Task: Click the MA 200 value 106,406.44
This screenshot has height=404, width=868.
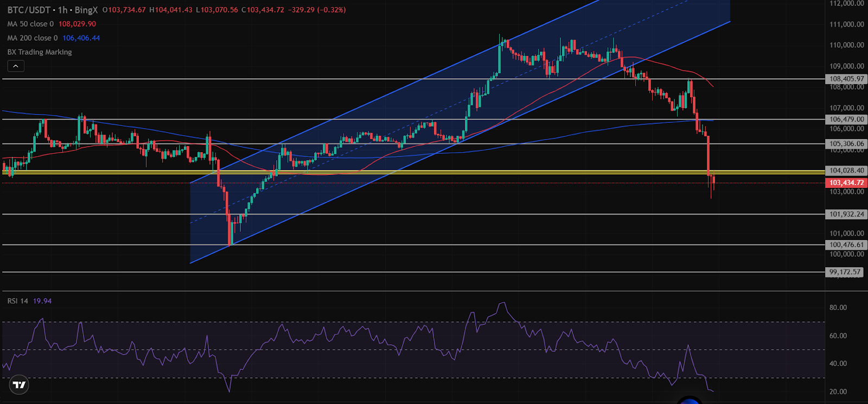Action: (81, 38)
